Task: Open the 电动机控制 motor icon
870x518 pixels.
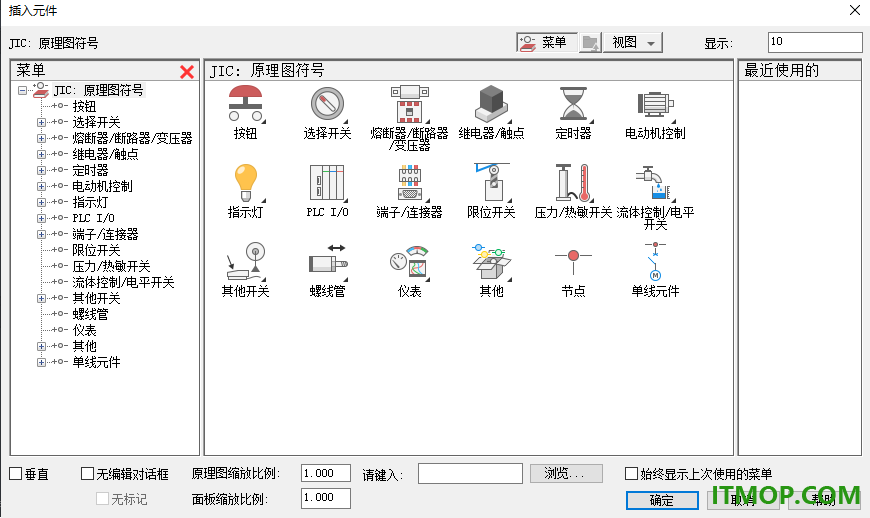Action: click(x=655, y=104)
